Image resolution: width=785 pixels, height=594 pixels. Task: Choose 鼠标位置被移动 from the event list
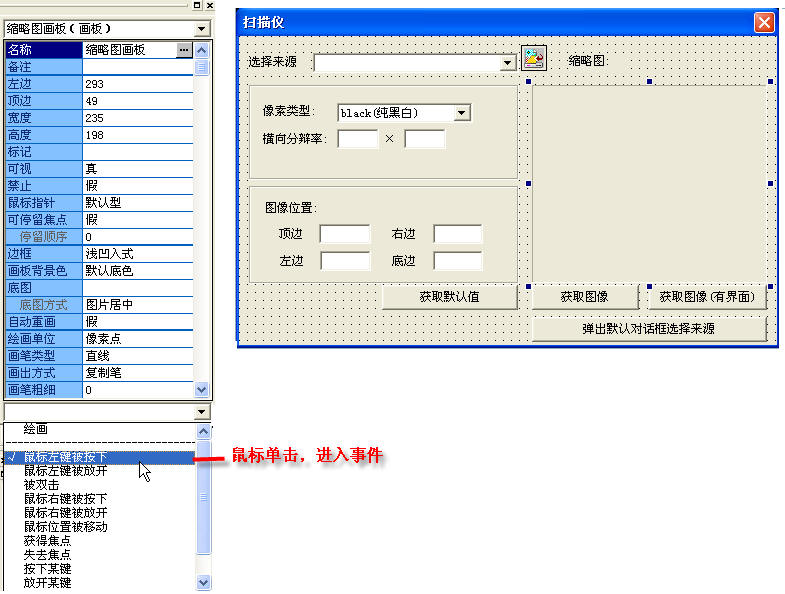(x=66, y=526)
